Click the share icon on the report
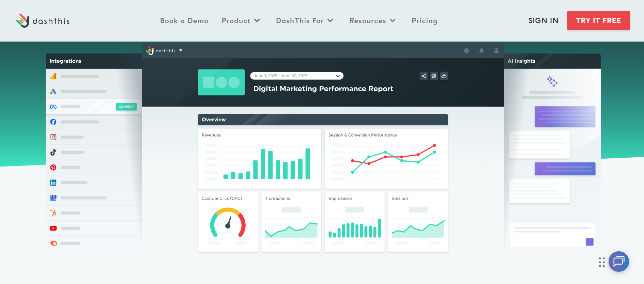This screenshot has height=284, width=644. [424, 76]
